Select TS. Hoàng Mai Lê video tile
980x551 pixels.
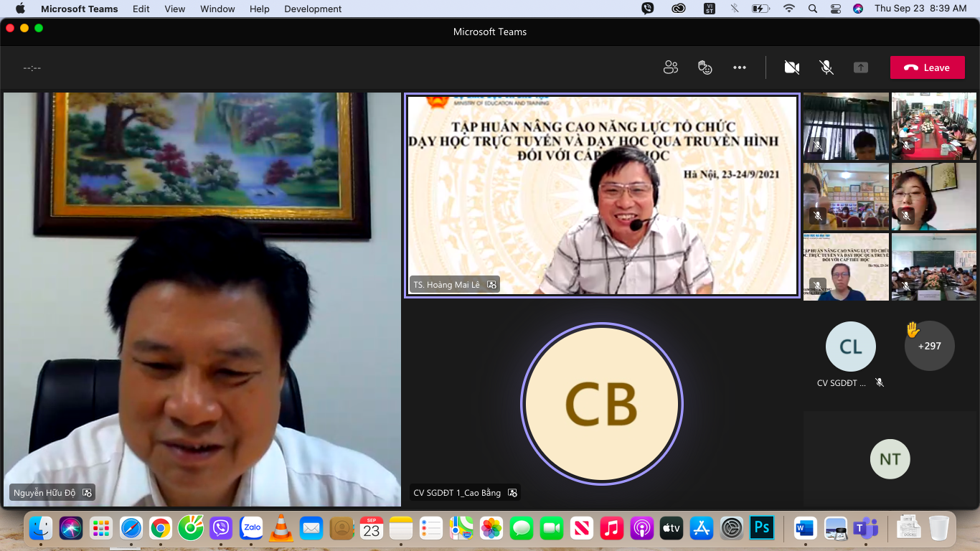click(602, 195)
